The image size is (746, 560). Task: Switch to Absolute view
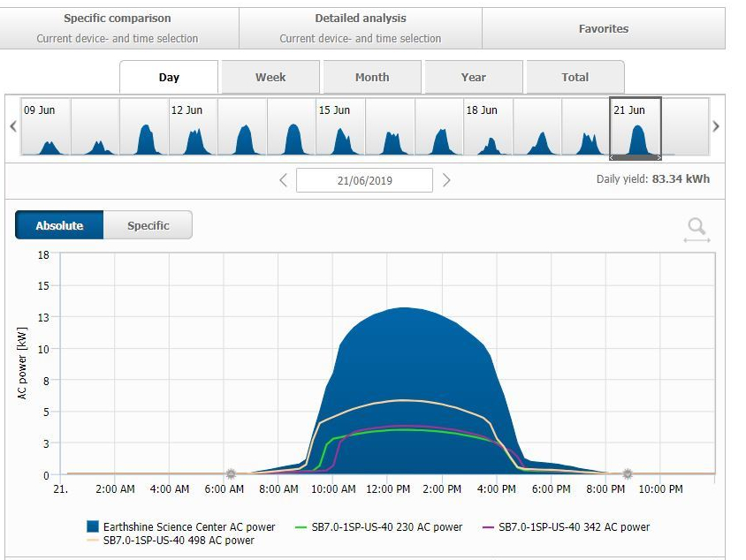click(59, 225)
